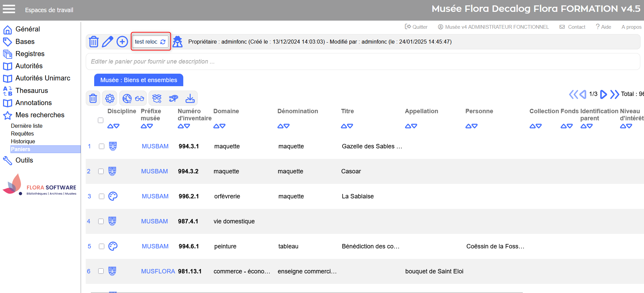The height and width of the screenshot is (293, 644).
Task: Sort Titre column descending
Action: pyautogui.click(x=350, y=126)
